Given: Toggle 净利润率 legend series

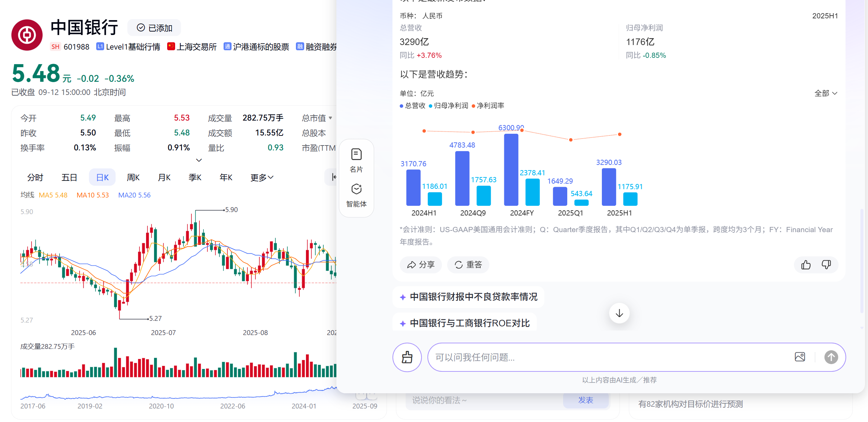Looking at the screenshot, I should coord(488,106).
